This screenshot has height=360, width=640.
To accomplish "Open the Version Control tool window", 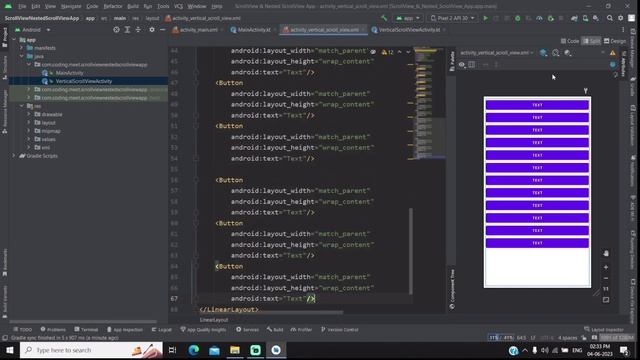I will pos(340,329).
